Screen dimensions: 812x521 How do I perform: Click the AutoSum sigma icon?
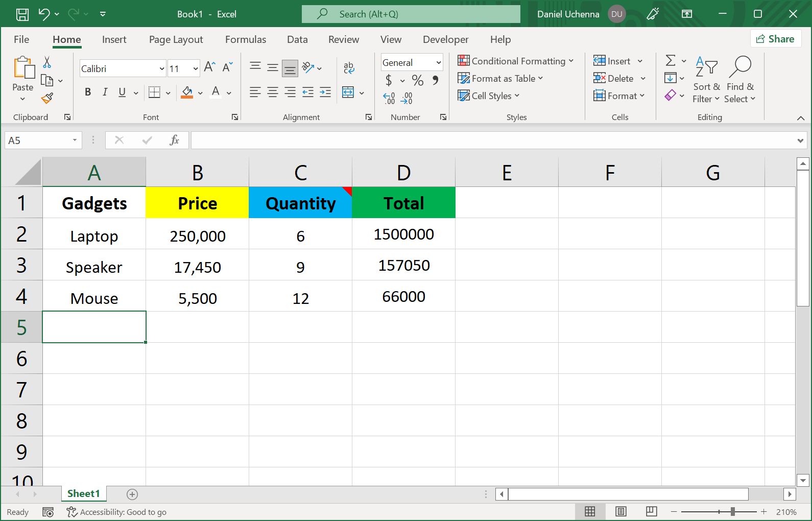671,61
